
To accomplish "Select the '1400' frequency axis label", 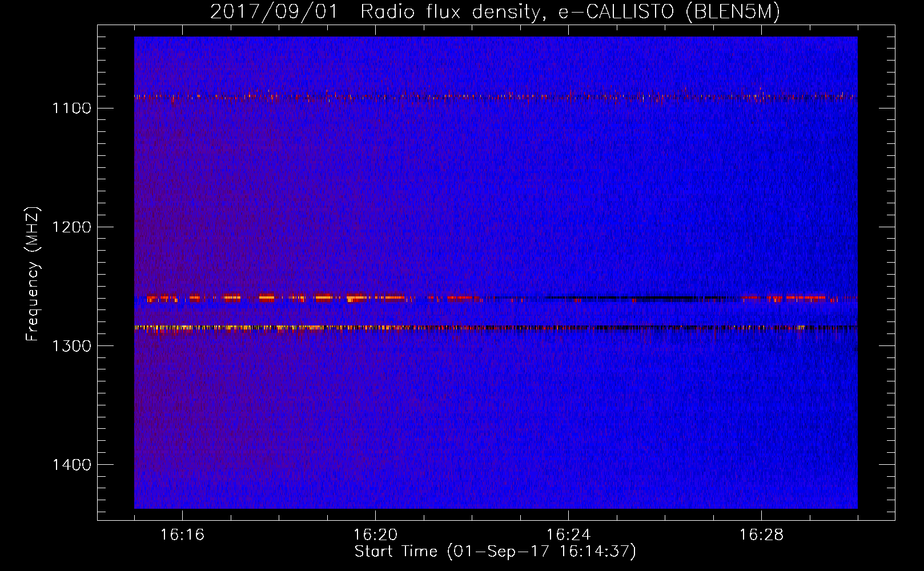I will pos(72,465).
